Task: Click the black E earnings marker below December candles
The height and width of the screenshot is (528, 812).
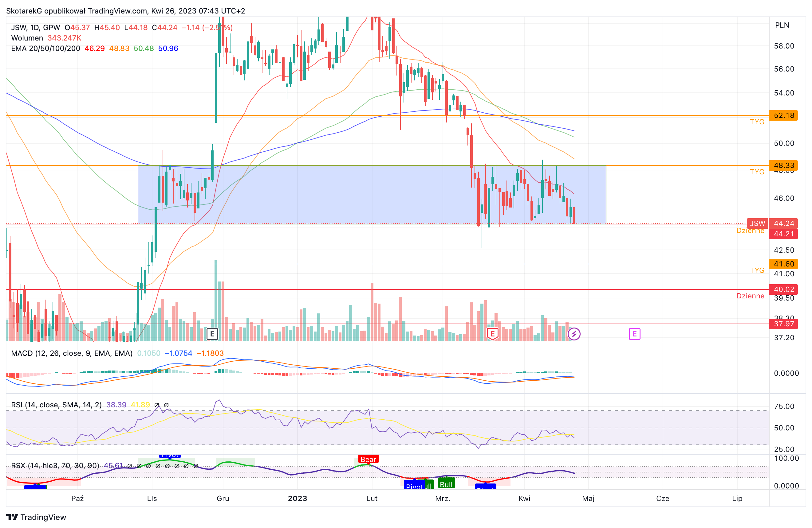Action: [x=213, y=334]
